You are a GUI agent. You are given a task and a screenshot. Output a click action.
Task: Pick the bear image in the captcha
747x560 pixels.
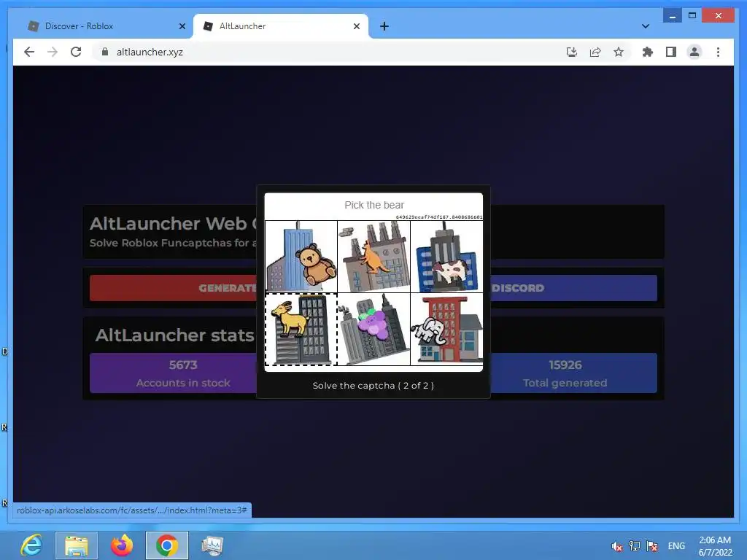[301, 256]
